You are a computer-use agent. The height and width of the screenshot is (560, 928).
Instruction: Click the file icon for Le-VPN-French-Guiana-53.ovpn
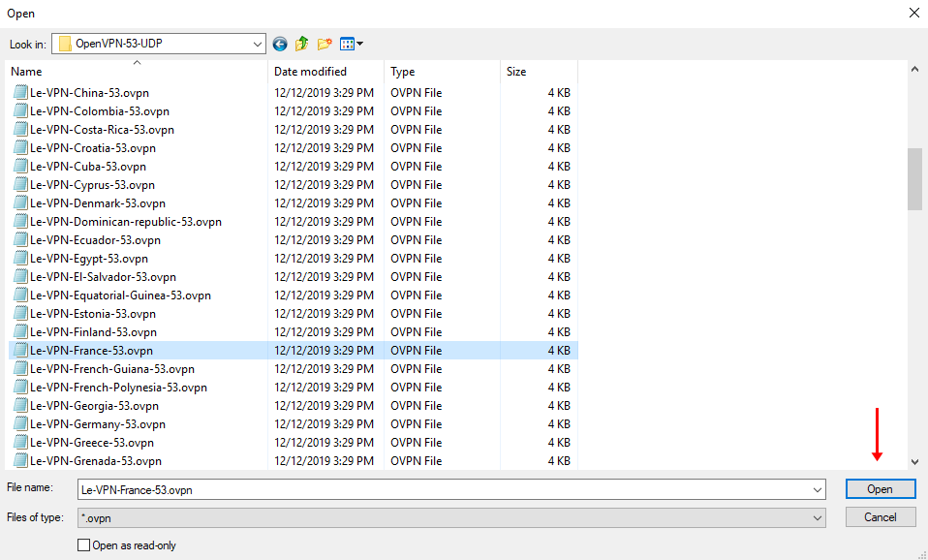[20, 368]
